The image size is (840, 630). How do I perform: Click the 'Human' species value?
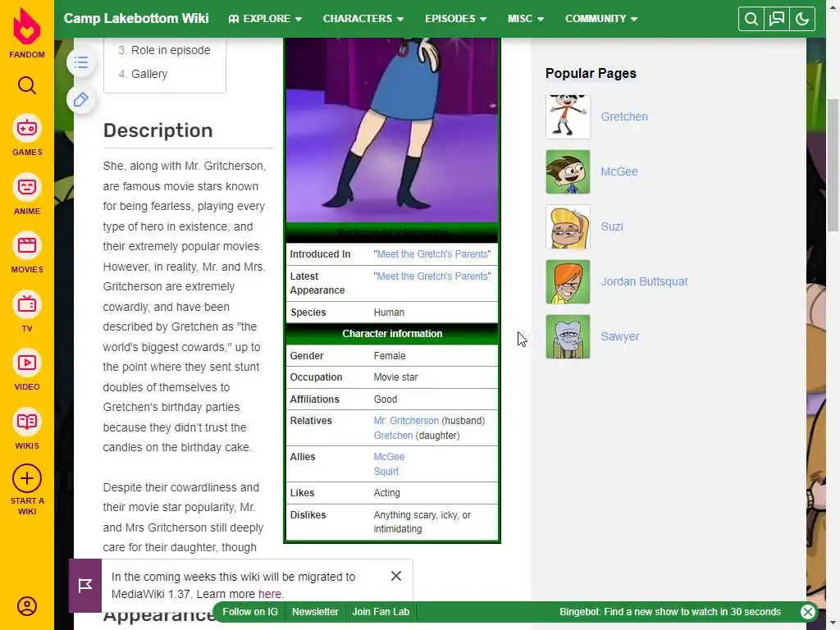[x=389, y=313]
